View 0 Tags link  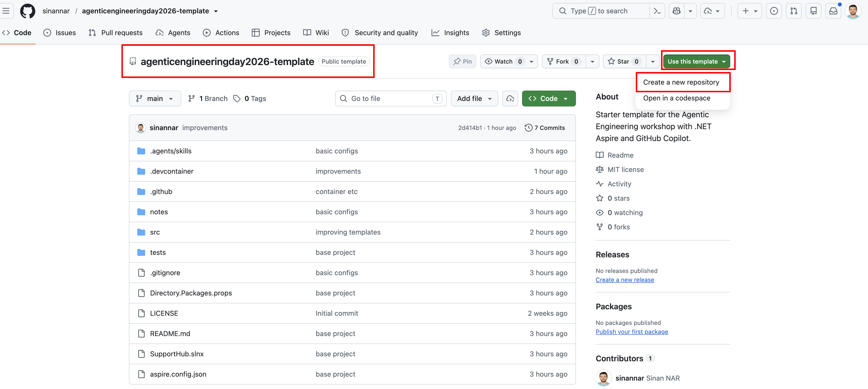(x=250, y=98)
